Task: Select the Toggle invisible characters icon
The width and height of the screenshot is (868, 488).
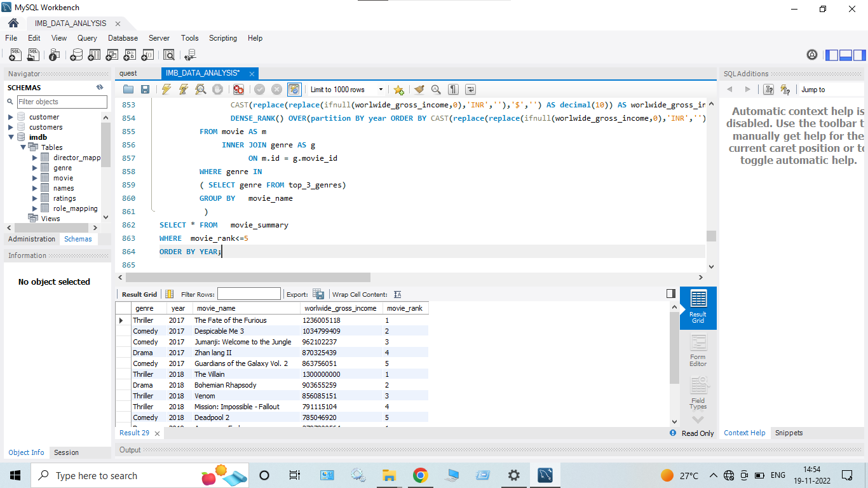Action: pyautogui.click(x=452, y=89)
